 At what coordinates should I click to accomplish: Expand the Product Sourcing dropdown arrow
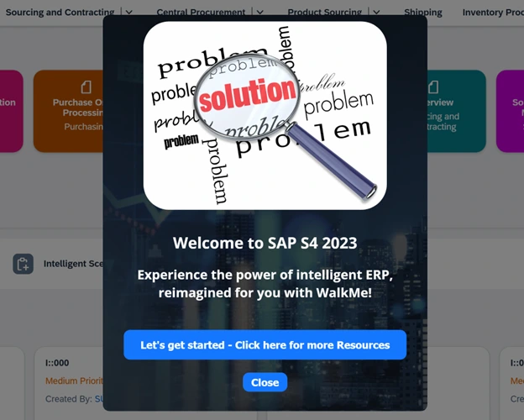tap(376, 13)
